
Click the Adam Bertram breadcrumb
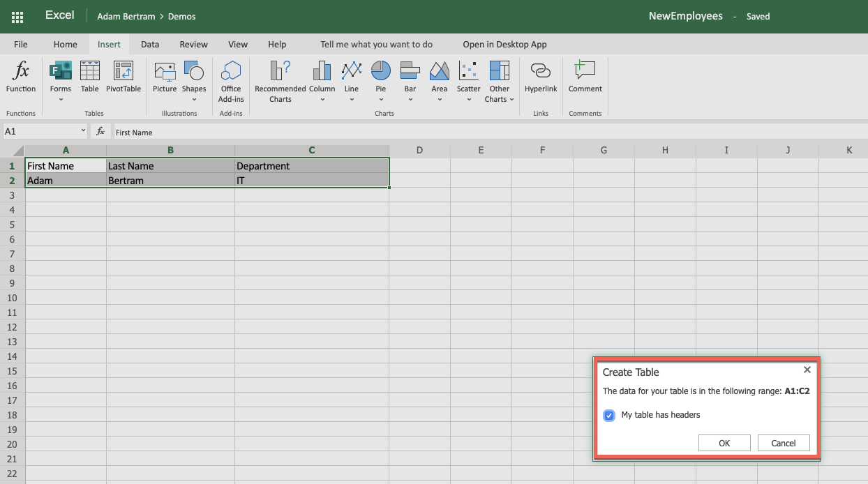coord(126,16)
